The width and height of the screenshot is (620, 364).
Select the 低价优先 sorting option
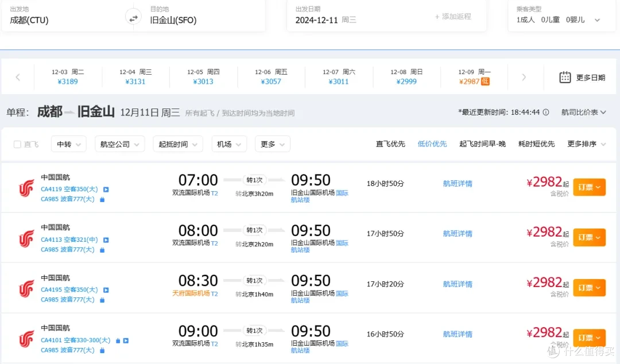pyautogui.click(x=432, y=144)
